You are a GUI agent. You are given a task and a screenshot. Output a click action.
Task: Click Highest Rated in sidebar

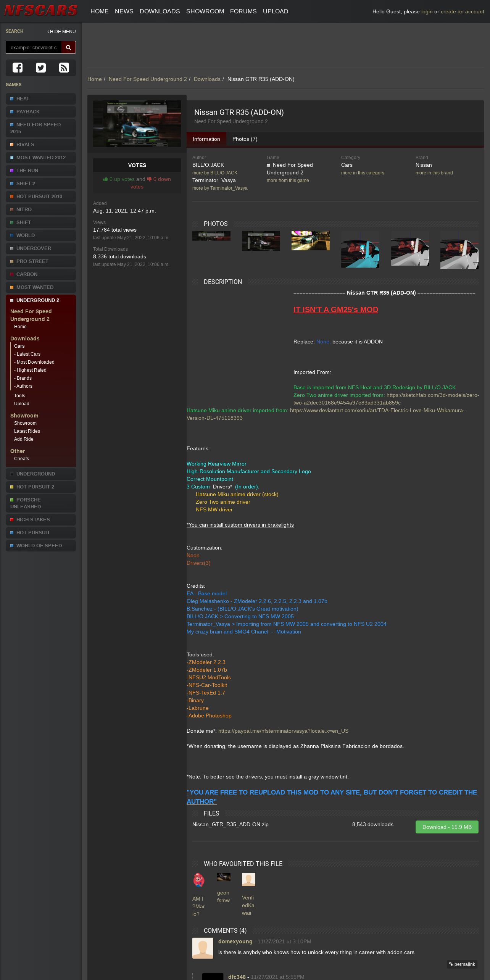[30, 370]
